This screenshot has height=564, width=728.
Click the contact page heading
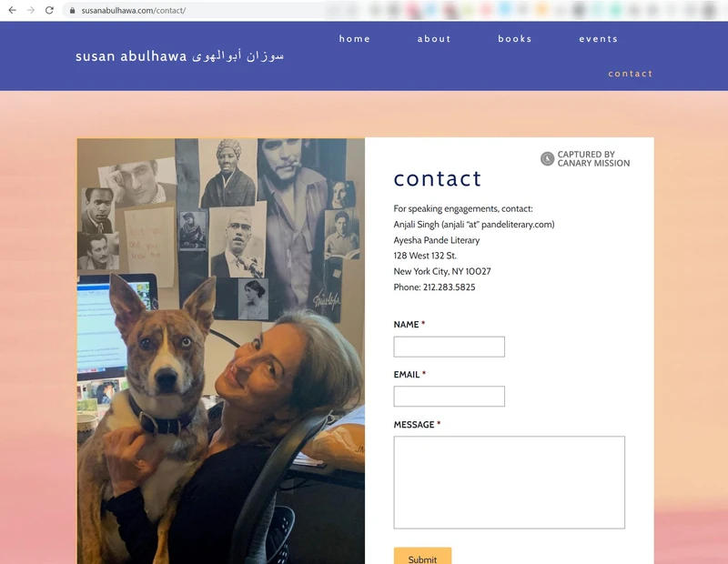click(x=438, y=178)
